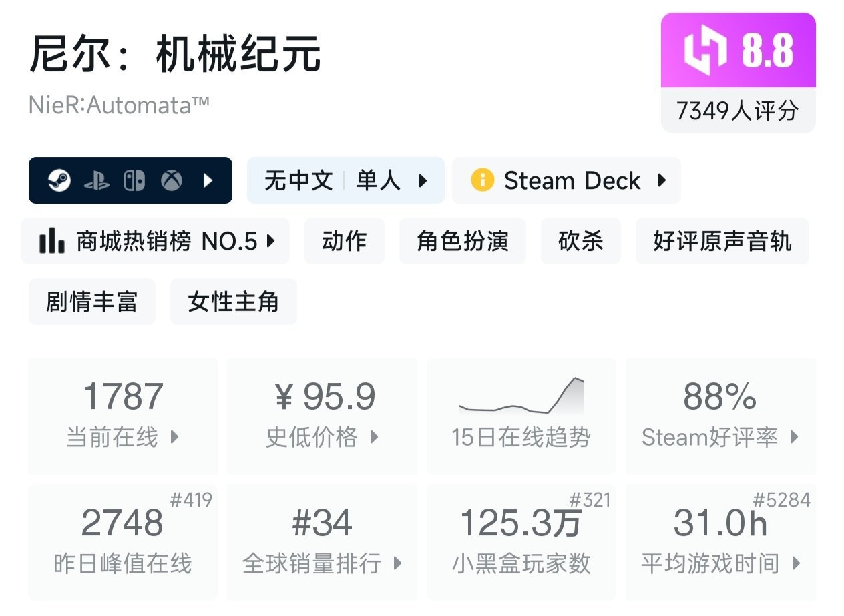Click the Xbox platform icon
The image size is (844, 616).
click(172, 180)
